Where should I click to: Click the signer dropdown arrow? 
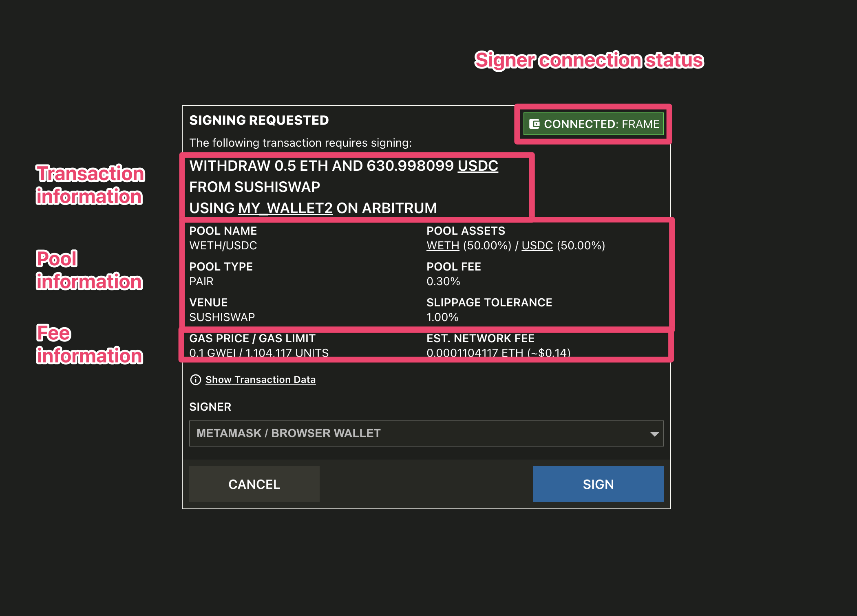[654, 434]
